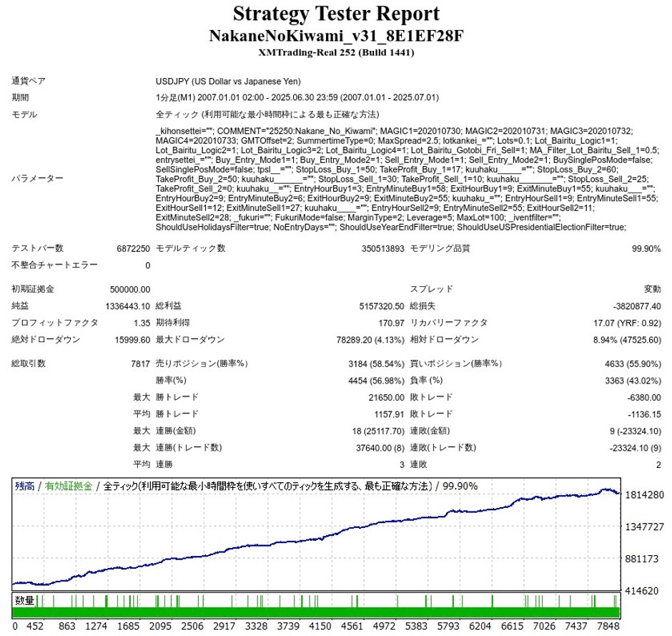The width and height of the screenshot is (672, 636).
Task: Select the 99.90% modeling quality value
Action: point(646,249)
